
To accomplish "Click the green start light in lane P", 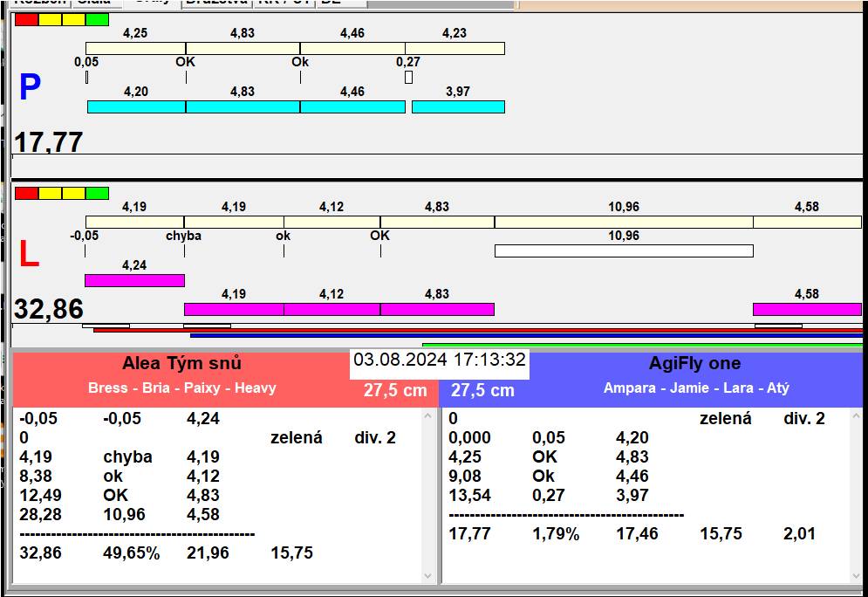I will 98,19.
